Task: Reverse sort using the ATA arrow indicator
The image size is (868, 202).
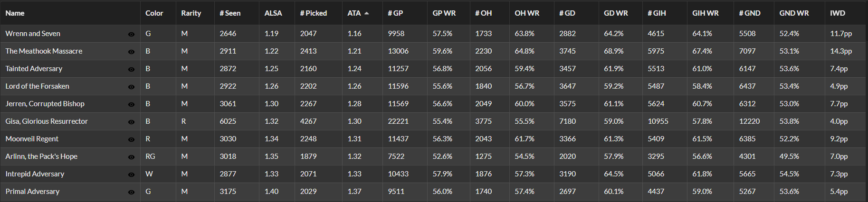Action: coord(366,13)
